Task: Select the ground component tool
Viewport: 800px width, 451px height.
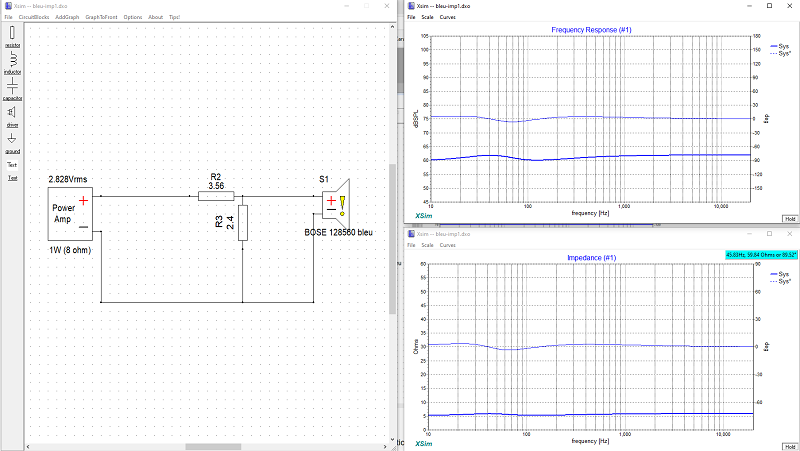Action: 12,143
